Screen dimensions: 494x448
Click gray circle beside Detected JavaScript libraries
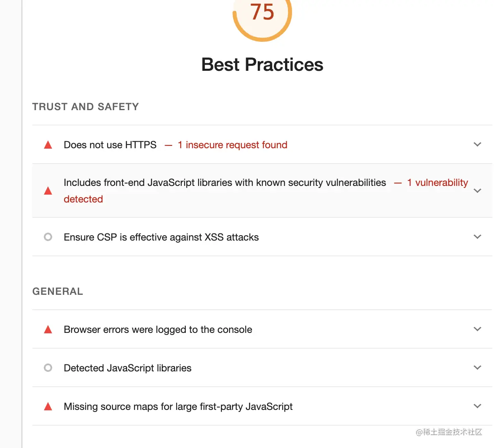[48, 368]
